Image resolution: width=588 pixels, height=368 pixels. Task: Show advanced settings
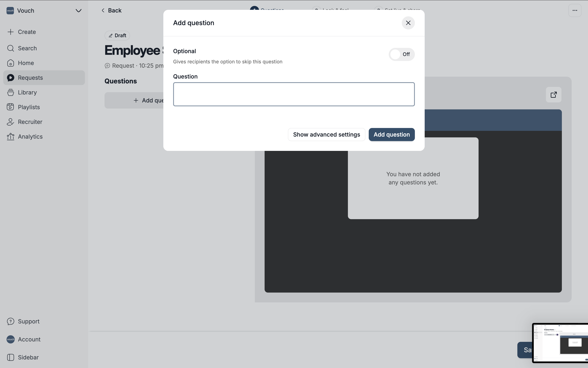tap(326, 135)
